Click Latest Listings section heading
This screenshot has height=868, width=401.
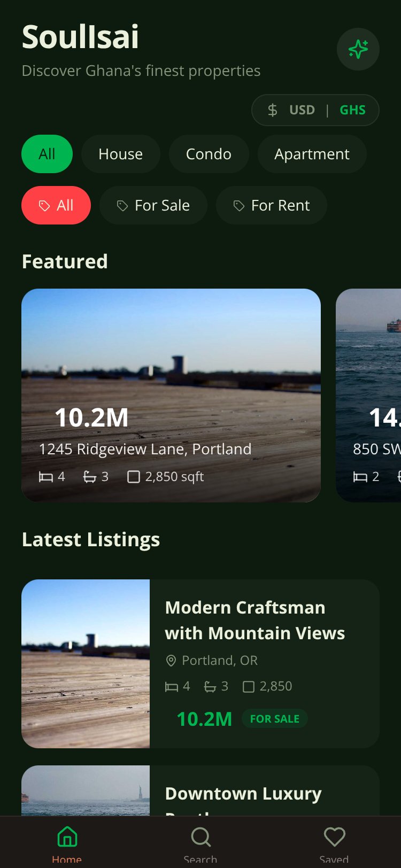91,540
